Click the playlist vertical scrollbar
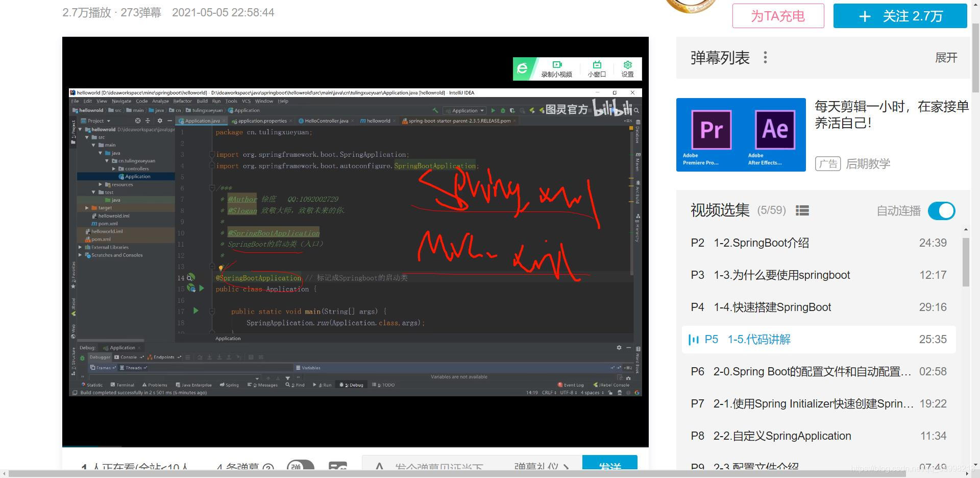Image resolution: width=980 pixels, height=478 pixels. click(x=966, y=262)
